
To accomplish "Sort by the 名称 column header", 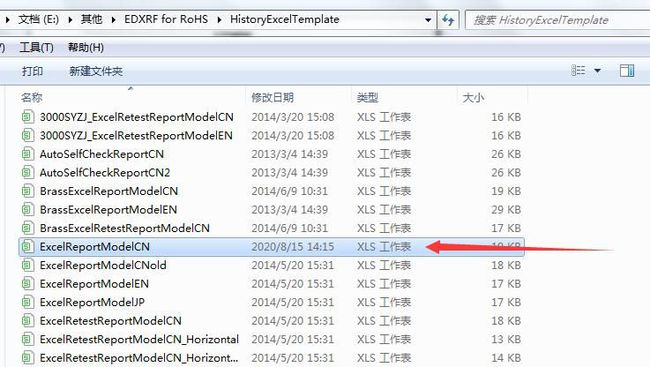I will tap(32, 97).
